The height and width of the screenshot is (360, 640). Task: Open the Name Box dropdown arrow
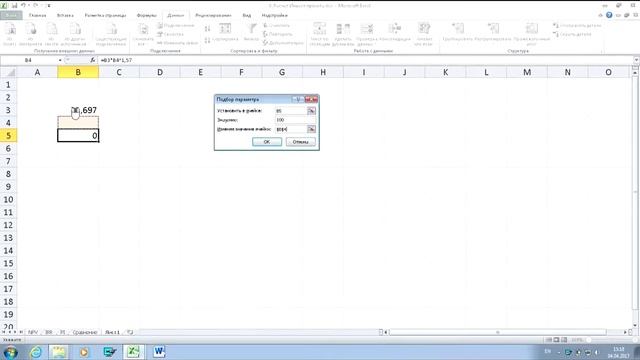click(60, 60)
